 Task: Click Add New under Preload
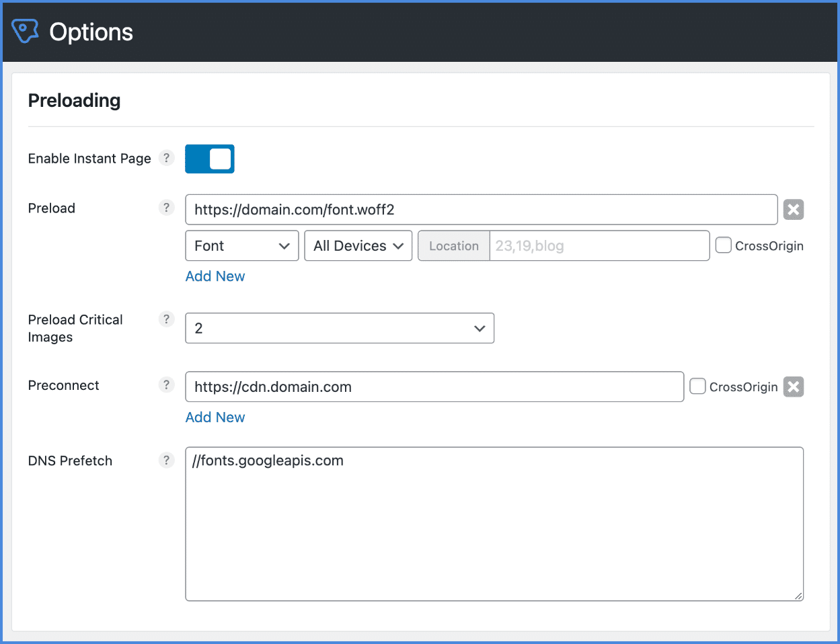215,276
